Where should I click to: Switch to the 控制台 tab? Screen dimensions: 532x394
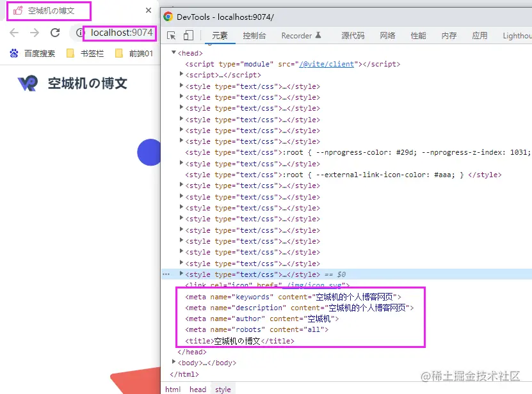(254, 36)
